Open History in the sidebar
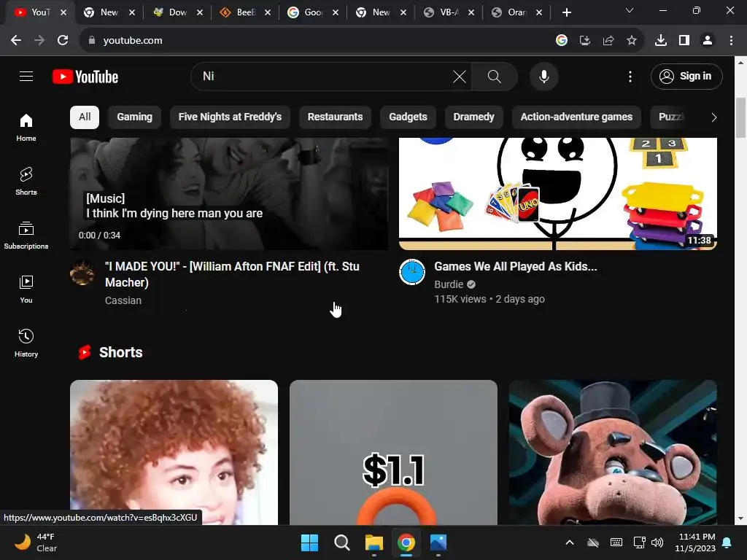The image size is (747, 560). pyautogui.click(x=26, y=343)
